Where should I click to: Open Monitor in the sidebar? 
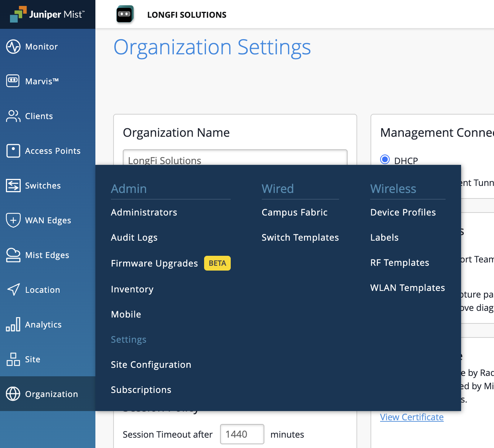(41, 47)
